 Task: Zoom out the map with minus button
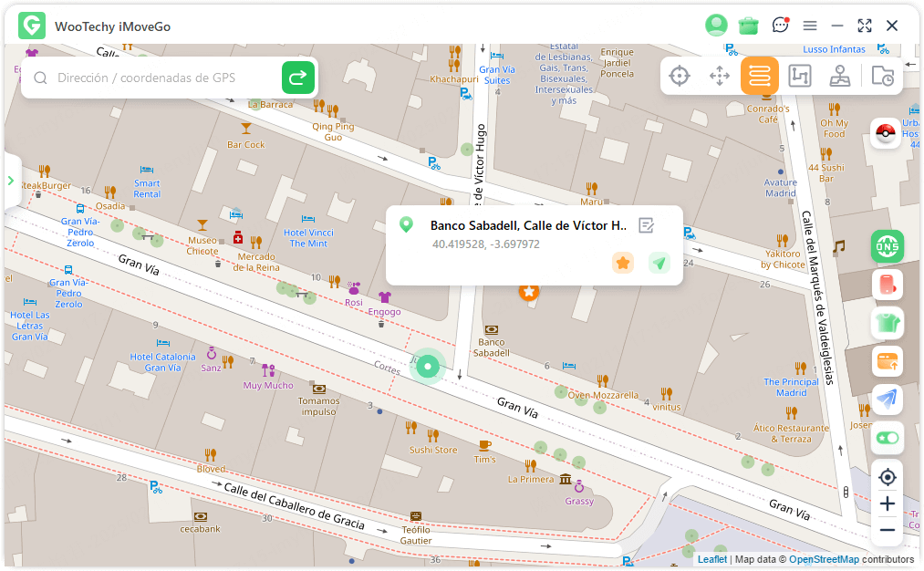tap(887, 530)
